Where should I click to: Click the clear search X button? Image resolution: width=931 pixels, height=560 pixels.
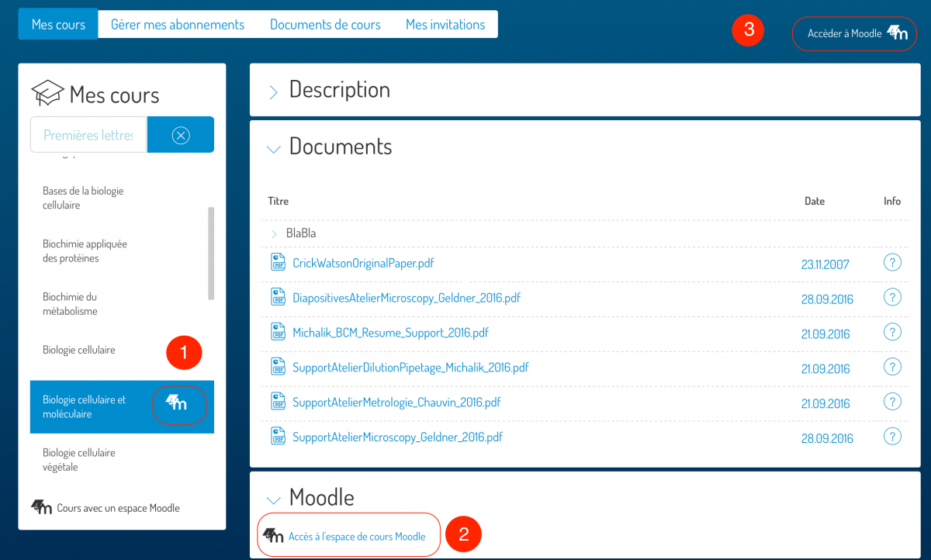(x=180, y=135)
